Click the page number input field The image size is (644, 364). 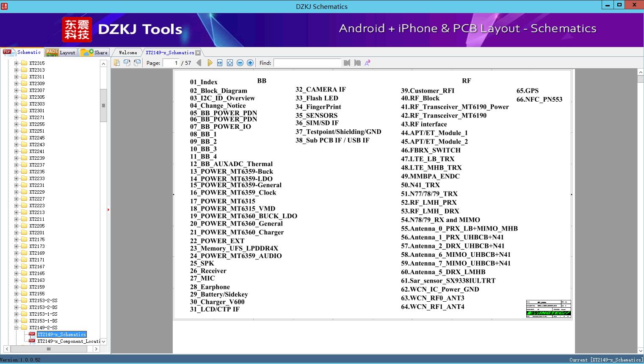tap(171, 63)
